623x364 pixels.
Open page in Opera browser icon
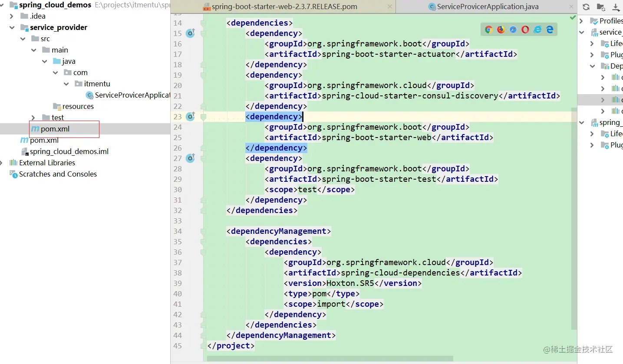point(525,30)
